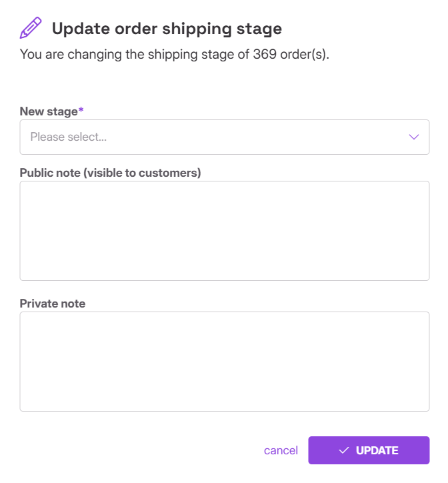Expand the New stage dropdown chevron
This screenshot has height=483, width=448.
(413, 137)
